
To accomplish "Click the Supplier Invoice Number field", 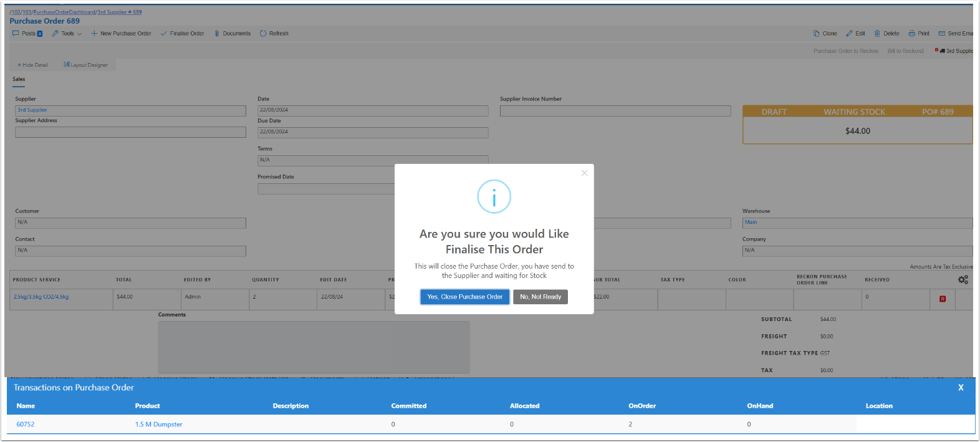I will pyautogui.click(x=615, y=111).
